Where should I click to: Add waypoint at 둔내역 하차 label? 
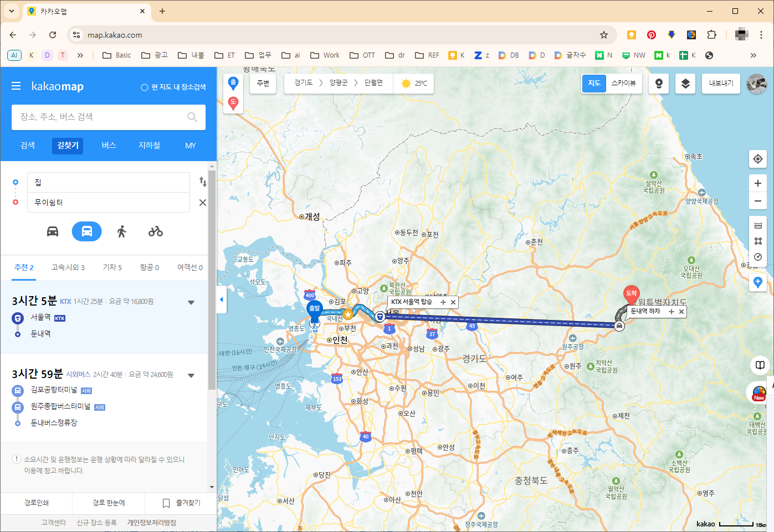point(672,312)
